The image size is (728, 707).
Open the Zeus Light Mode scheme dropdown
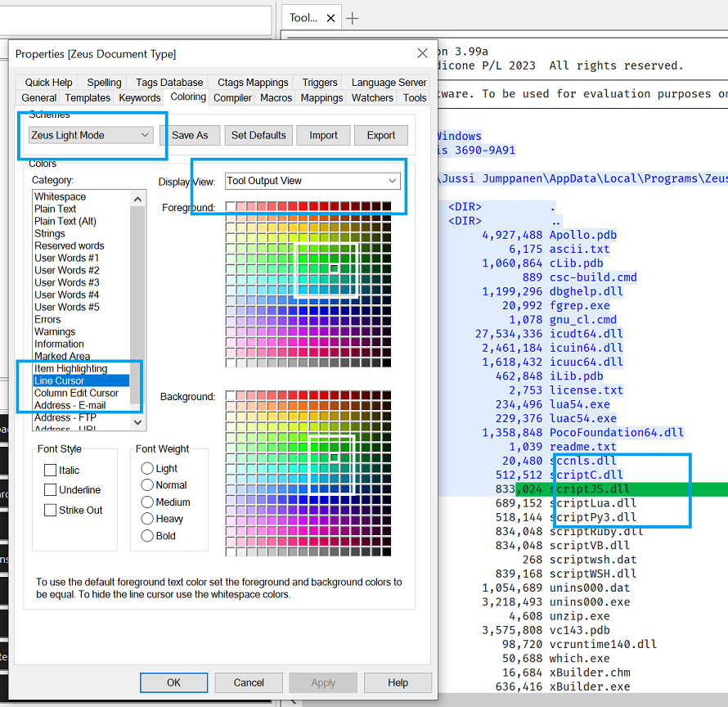click(91, 135)
